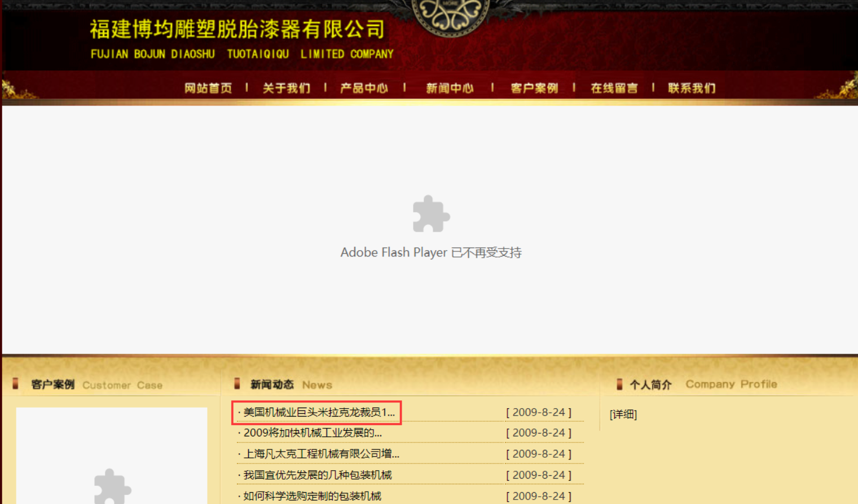Open the 产品中心 navigation item
The image size is (858, 504).
[364, 88]
